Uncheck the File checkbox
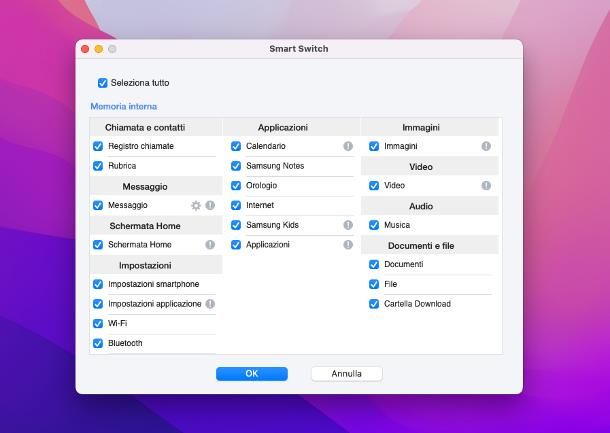Screen dimensions: 610x433 point(374,284)
